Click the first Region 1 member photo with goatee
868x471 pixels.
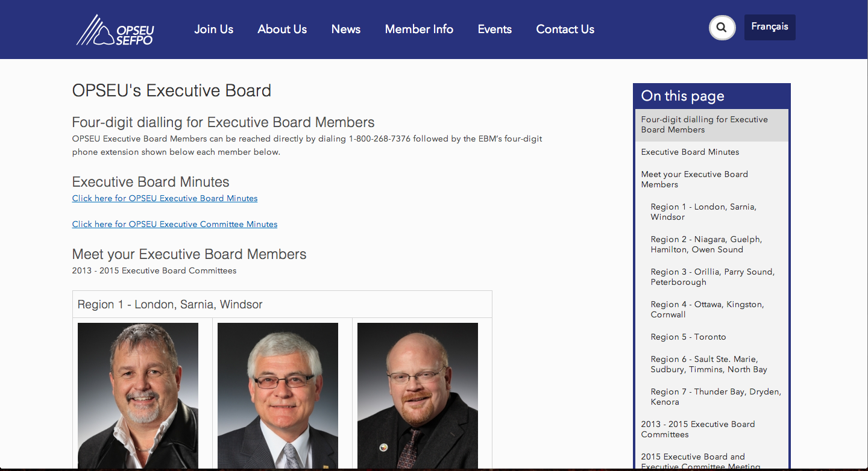point(138,396)
